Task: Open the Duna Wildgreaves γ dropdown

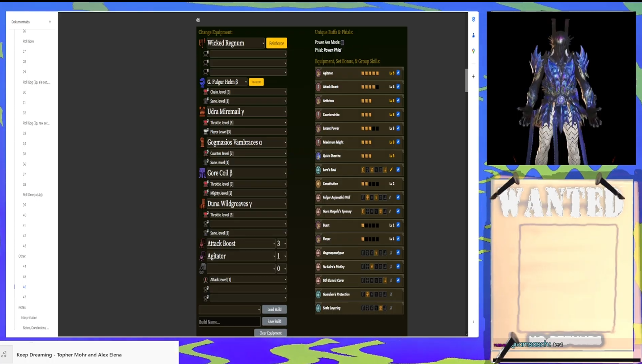Action: click(x=247, y=204)
